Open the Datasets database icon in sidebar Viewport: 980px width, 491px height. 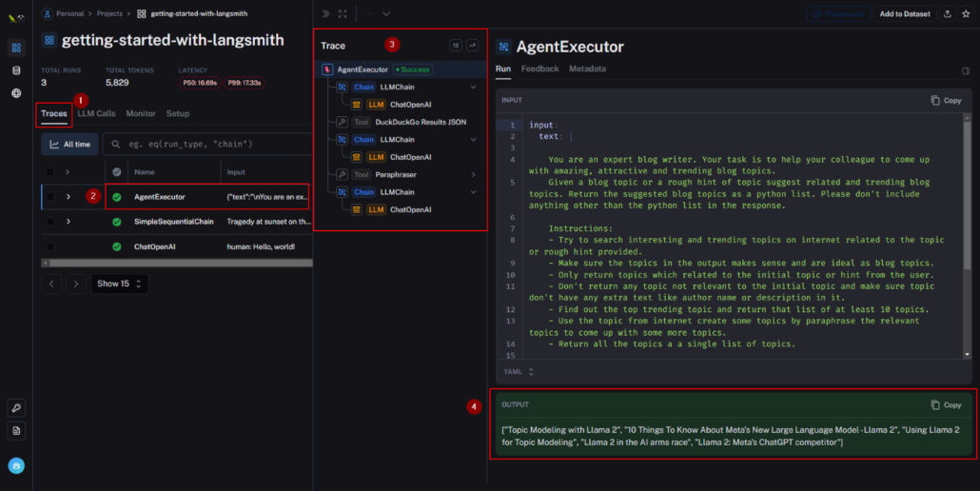(x=16, y=70)
